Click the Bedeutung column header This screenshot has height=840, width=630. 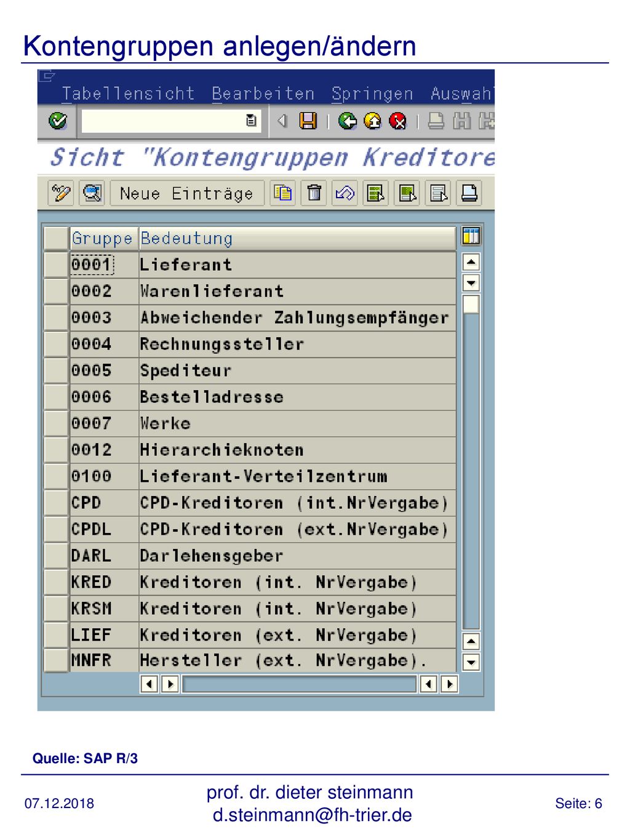tap(297, 238)
